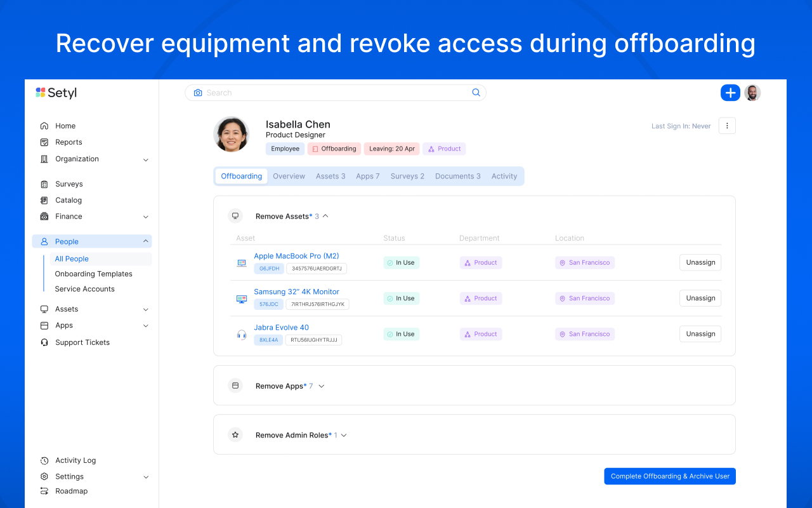
Task: Click the Support Tickets headset icon
Action: [x=44, y=342]
